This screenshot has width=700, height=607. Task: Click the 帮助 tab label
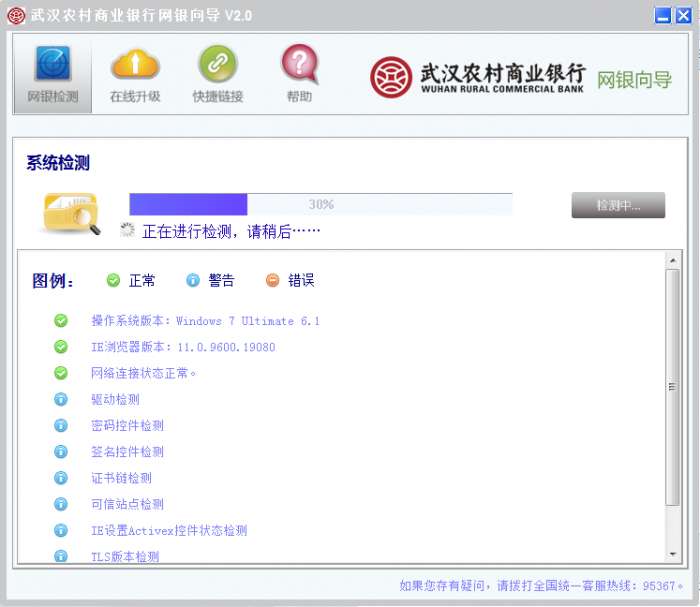(x=300, y=96)
